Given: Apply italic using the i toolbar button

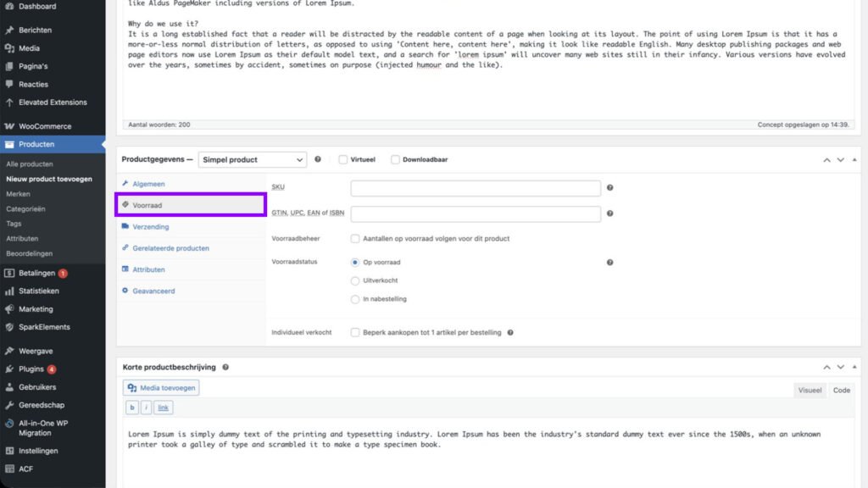Looking at the screenshot, I should 147,408.
